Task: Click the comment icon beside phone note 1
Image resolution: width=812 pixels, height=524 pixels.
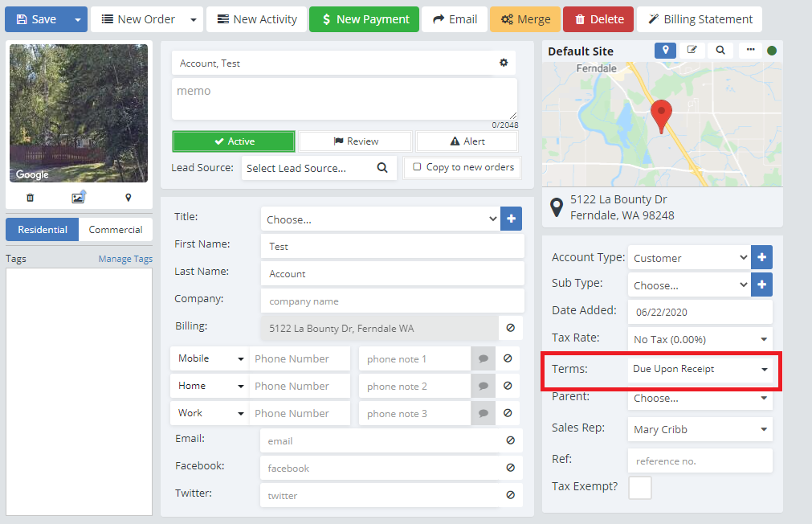Action: point(483,359)
